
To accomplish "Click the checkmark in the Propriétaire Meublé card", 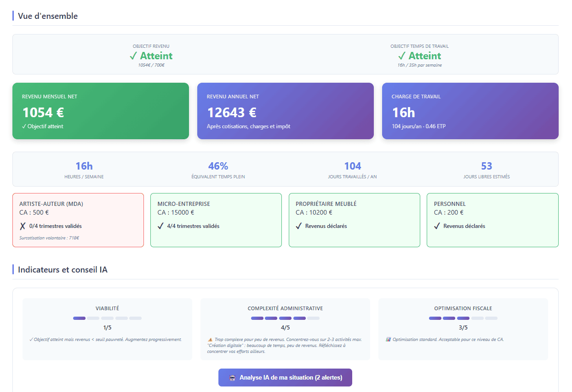I will tap(299, 226).
